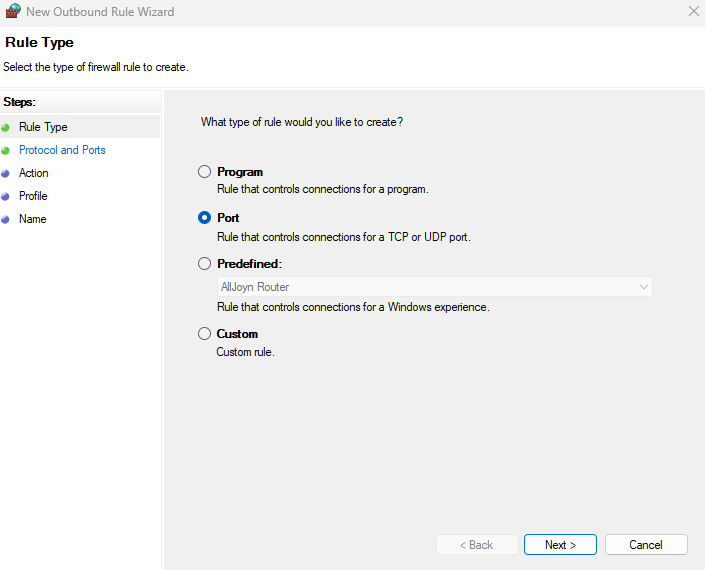The width and height of the screenshot is (705, 570).
Task: Open the AllJoyn Router dropdown list
Action: pos(434,287)
